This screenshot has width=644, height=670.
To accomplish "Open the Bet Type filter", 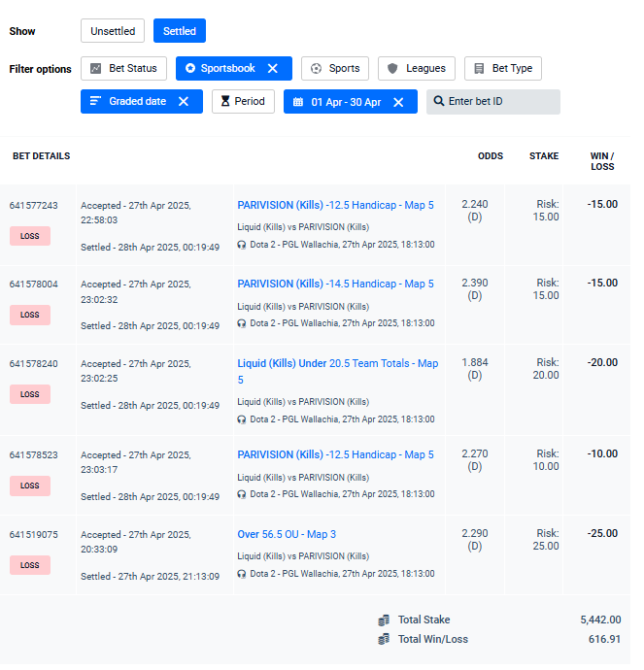I will tap(502, 68).
